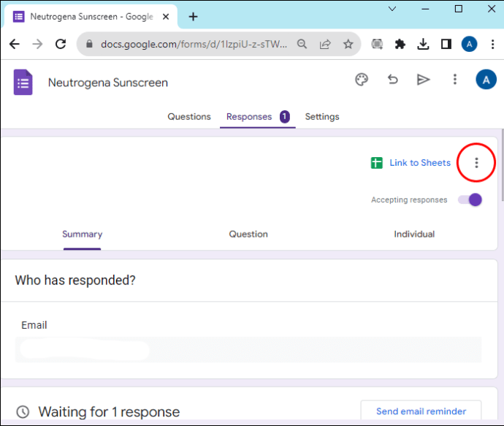Open the Google Forms home icon
This screenshot has height=426, width=504.
tap(23, 83)
